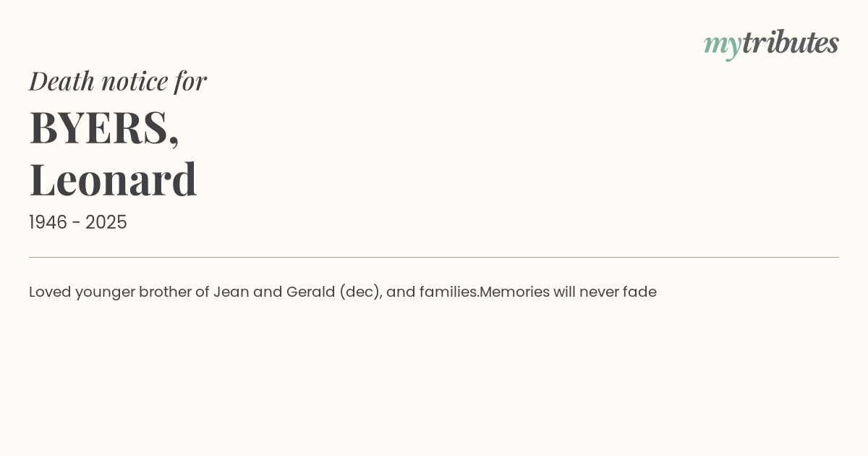Click the green "my" in the logo

[x=723, y=45]
